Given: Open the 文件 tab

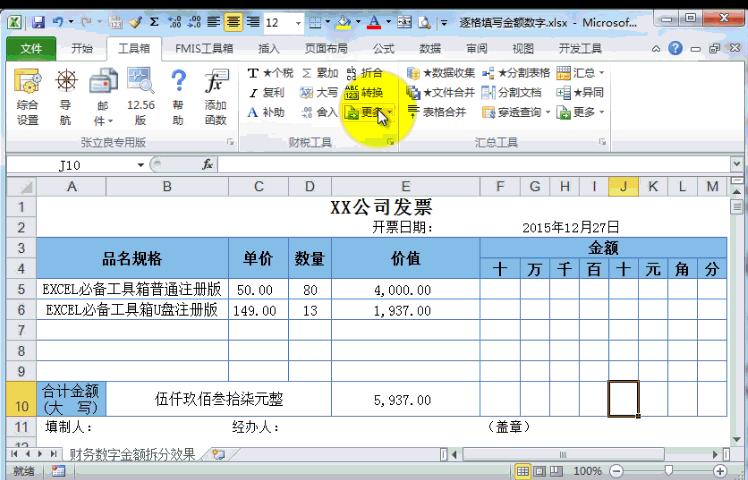Looking at the screenshot, I should point(31,48).
